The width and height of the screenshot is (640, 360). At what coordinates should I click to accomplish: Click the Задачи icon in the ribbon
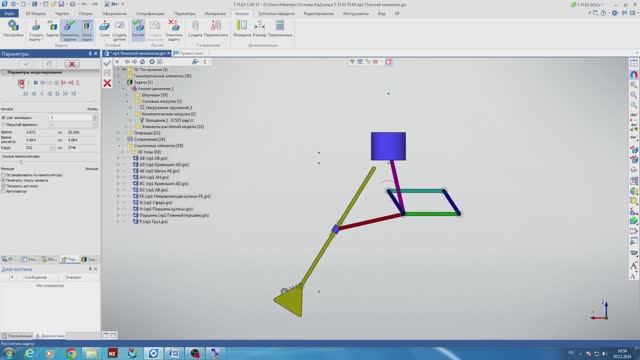coord(52,29)
